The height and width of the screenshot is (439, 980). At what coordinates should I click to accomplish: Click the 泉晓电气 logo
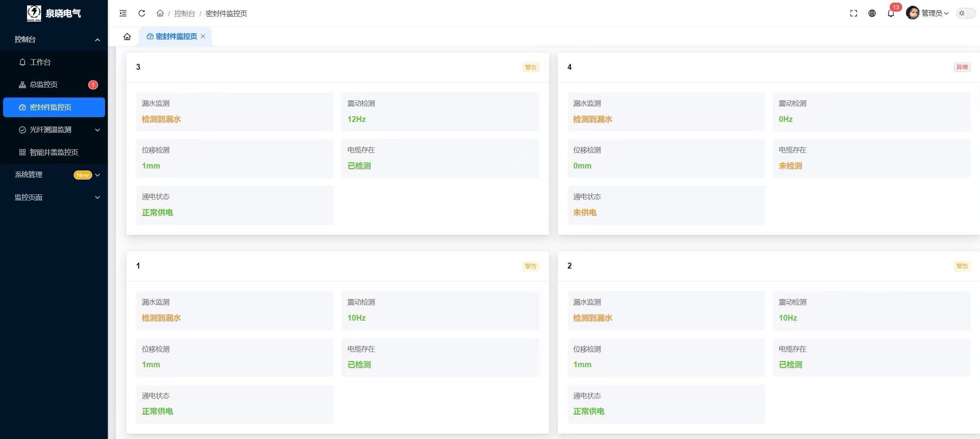(54, 13)
